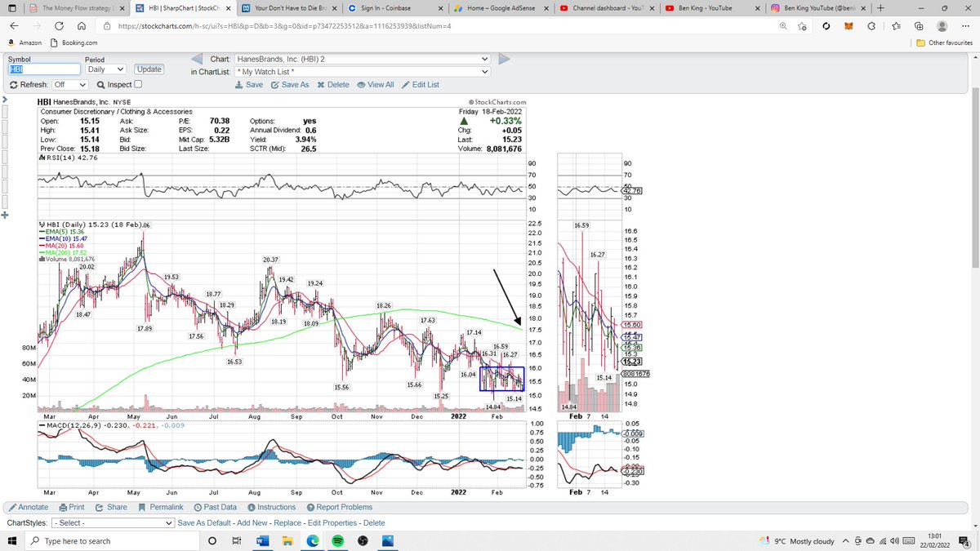Click the Update button
This screenshot has width=980, height=551.
149,69
